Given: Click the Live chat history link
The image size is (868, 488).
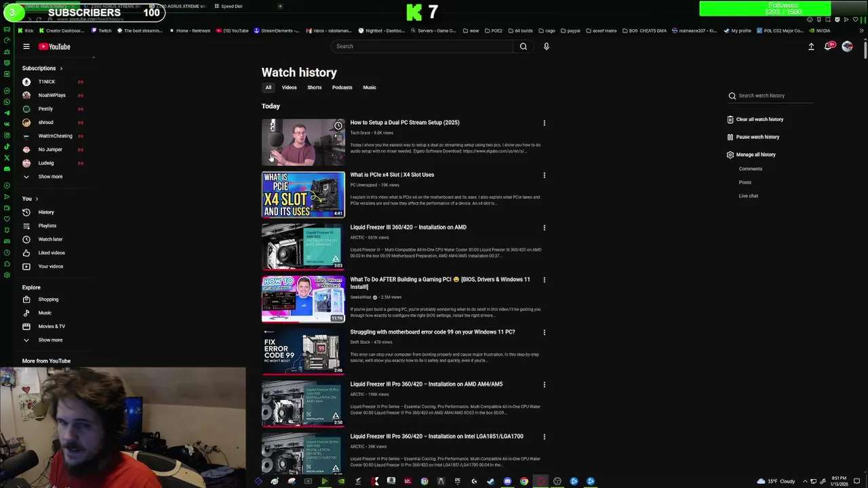Looking at the screenshot, I should click(749, 196).
